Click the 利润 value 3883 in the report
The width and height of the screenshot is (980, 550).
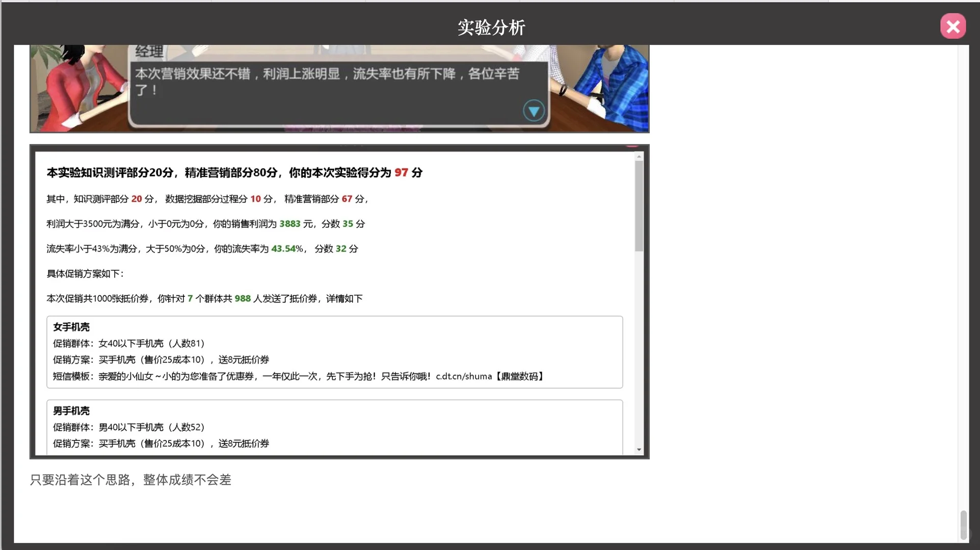point(290,224)
